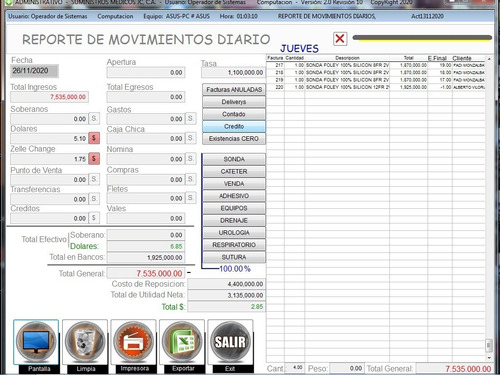Click the S button next to Fletes

point(190,198)
